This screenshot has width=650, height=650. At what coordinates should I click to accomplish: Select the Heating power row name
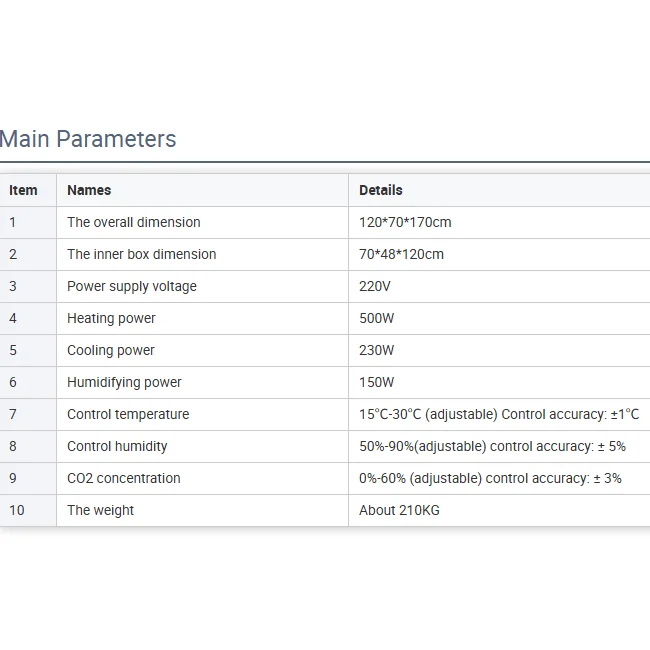tap(112, 318)
